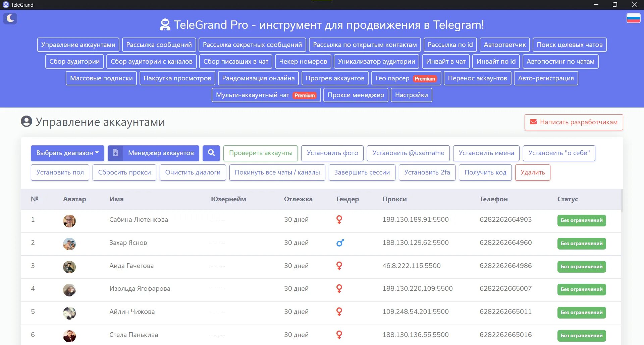
Task: Open avatar of Аида Гачегова
Action: tap(69, 267)
